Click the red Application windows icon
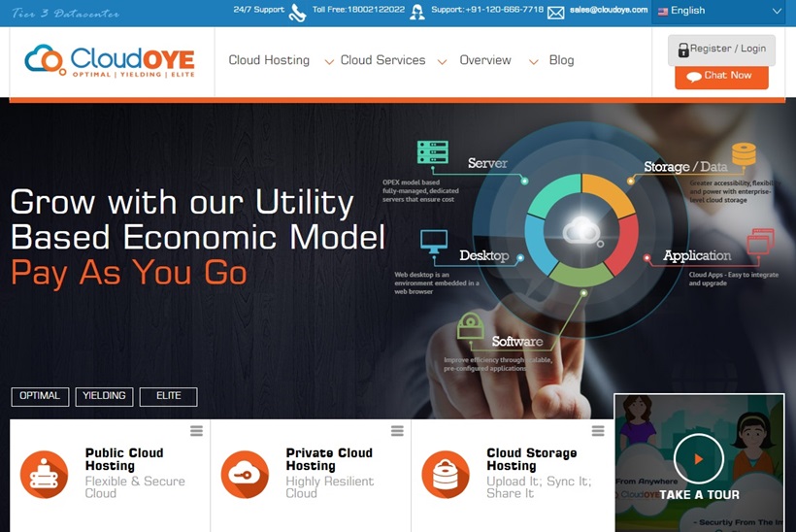This screenshot has height=532, width=796. tap(760, 241)
